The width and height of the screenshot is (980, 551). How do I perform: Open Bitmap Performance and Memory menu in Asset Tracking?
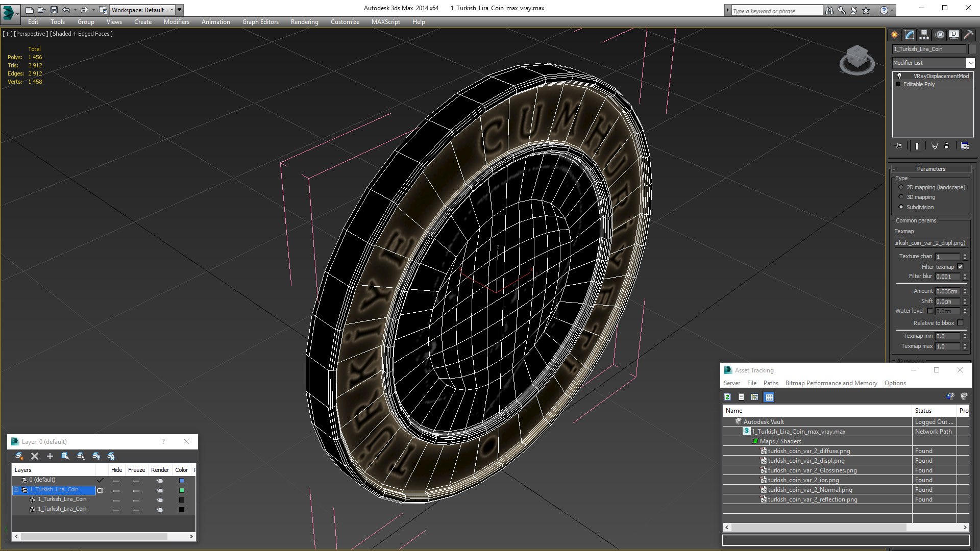pos(831,383)
